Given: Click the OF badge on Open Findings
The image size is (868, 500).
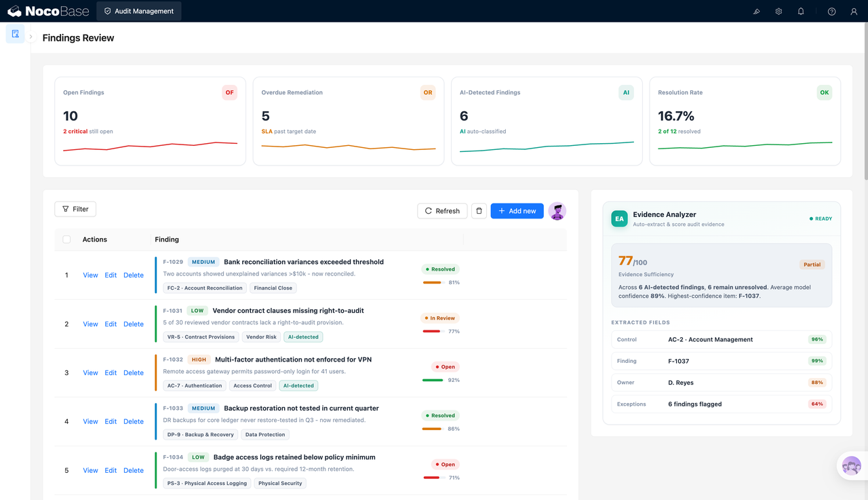Looking at the screenshot, I should 230,93.
